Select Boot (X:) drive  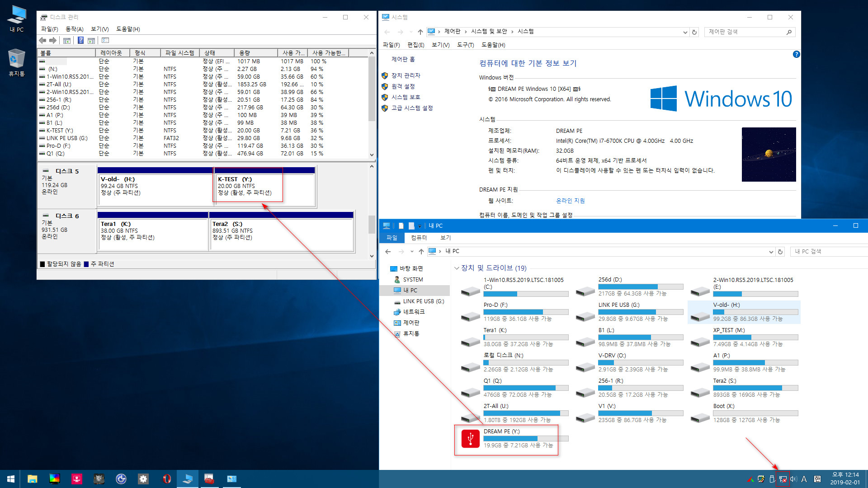point(745,413)
